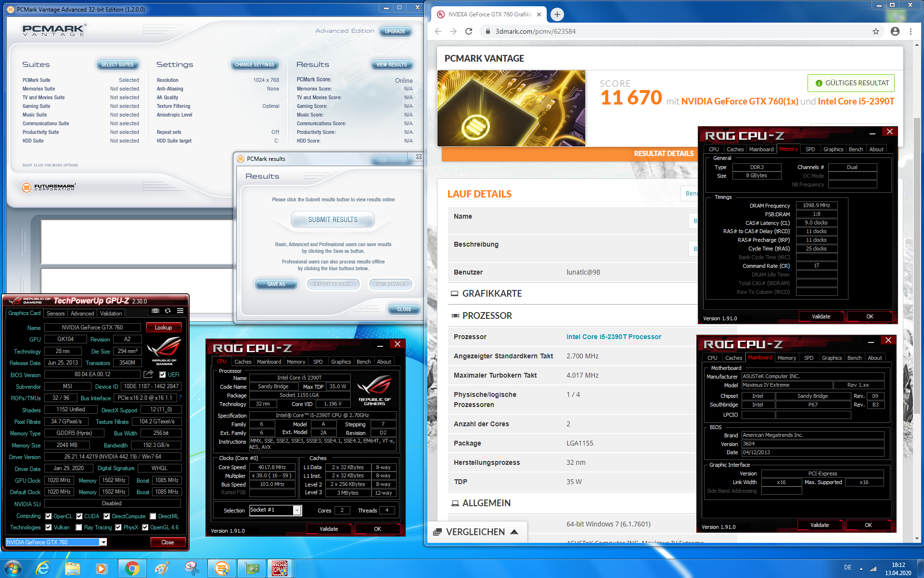The height and width of the screenshot is (578, 924).
Task: Open Windows Media Player from the taskbar
Action: tap(102, 568)
